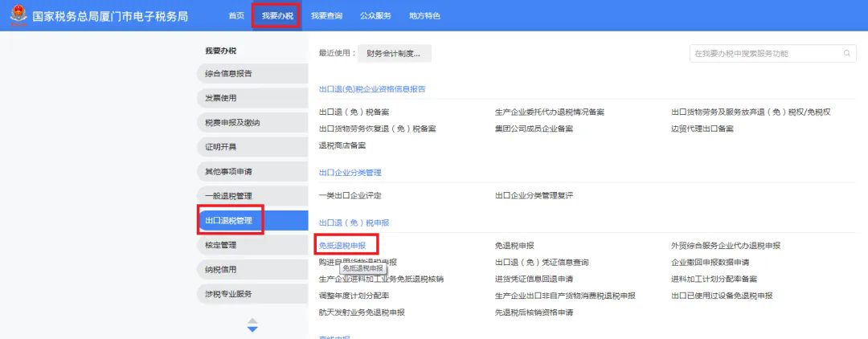Open the 出口退（免）税备案 link
Screen dimensions: 868x339
point(354,112)
